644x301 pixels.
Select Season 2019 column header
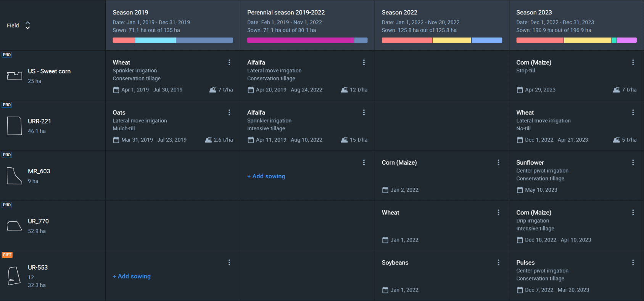point(173,25)
